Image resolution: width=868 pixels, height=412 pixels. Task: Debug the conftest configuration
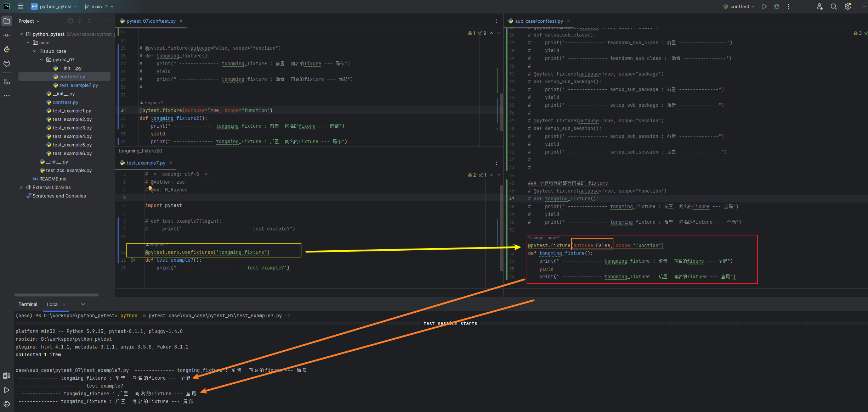pos(777,6)
